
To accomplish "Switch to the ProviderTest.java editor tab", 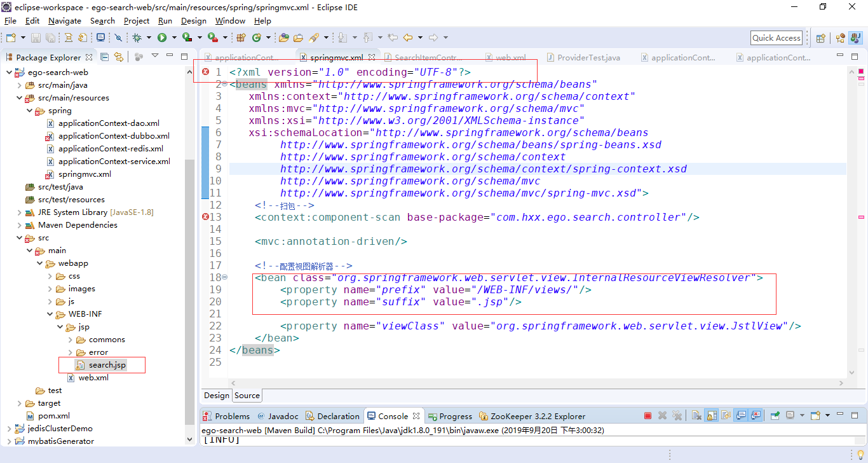I will coord(583,57).
